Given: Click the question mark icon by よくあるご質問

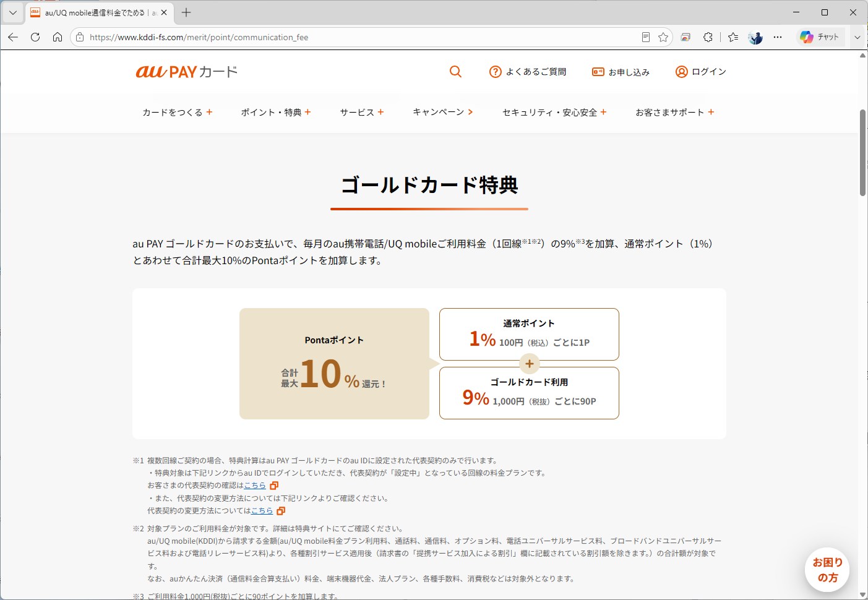Looking at the screenshot, I should tap(495, 72).
